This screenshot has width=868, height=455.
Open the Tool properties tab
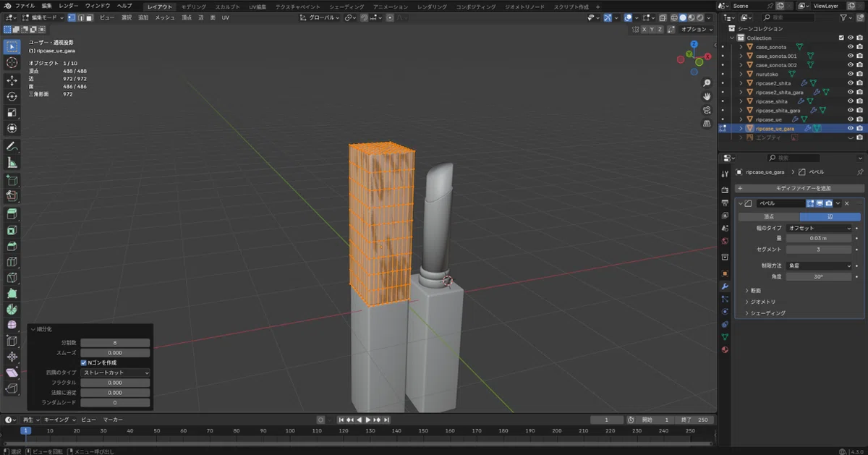tap(725, 174)
